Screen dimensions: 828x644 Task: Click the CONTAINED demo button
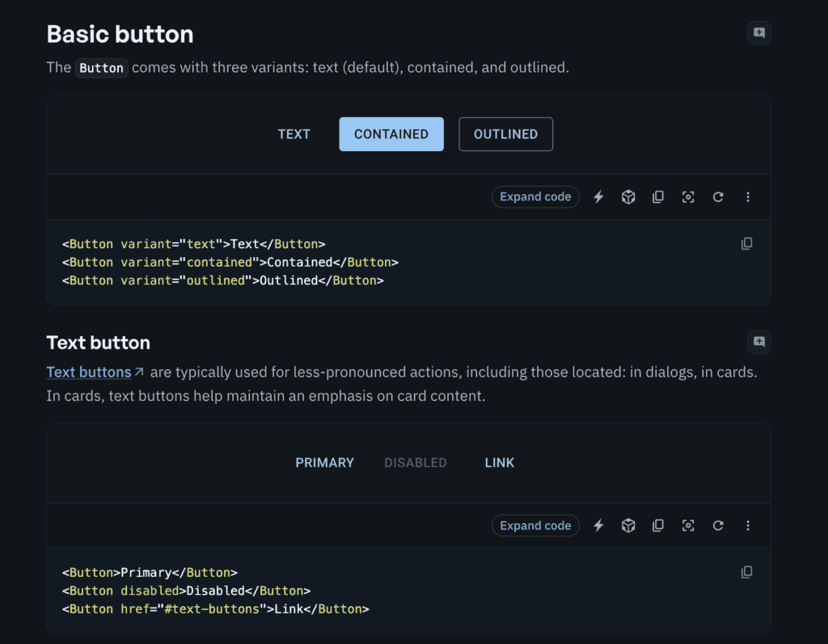click(391, 134)
